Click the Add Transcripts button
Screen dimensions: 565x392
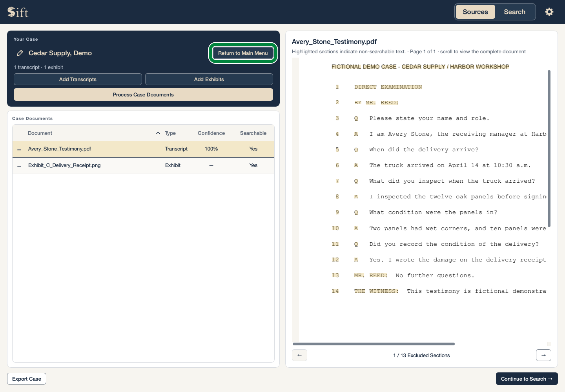pos(78,79)
